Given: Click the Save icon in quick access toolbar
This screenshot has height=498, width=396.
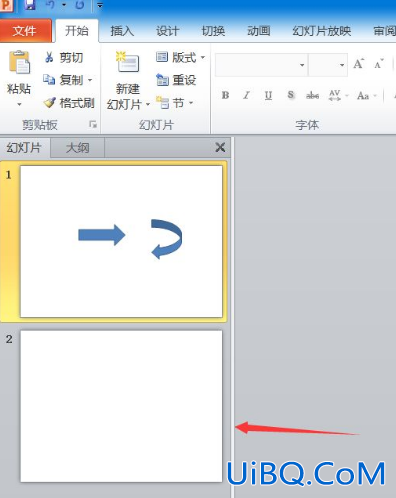Looking at the screenshot, I should tap(30, 4).
